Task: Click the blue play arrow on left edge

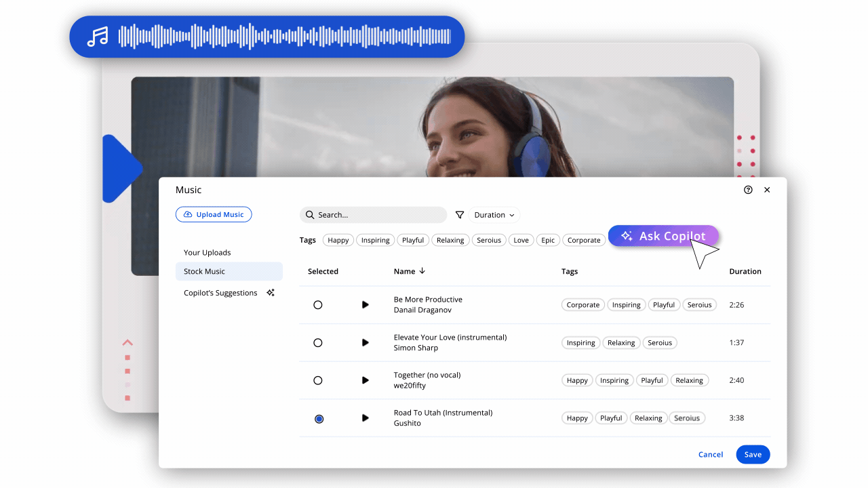Action: 119,169
